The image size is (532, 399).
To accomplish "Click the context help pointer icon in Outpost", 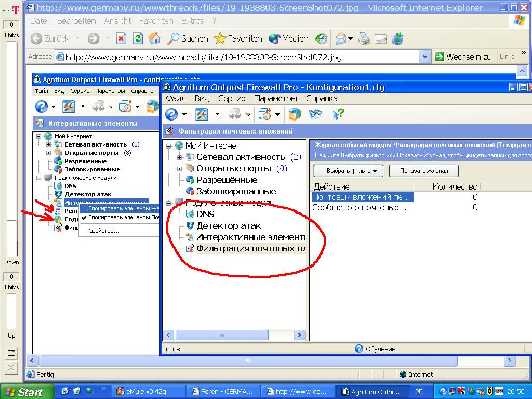I will click(338, 114).
